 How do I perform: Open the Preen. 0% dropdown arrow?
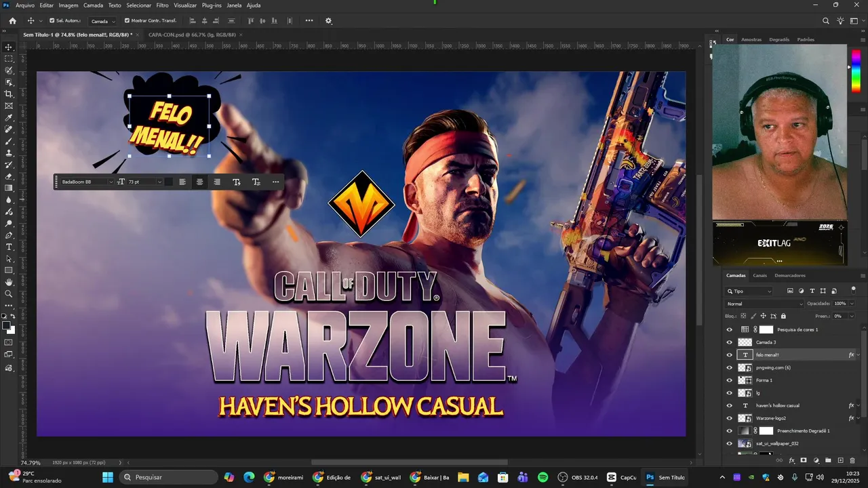pyautogui.click(x=852, y=316)
